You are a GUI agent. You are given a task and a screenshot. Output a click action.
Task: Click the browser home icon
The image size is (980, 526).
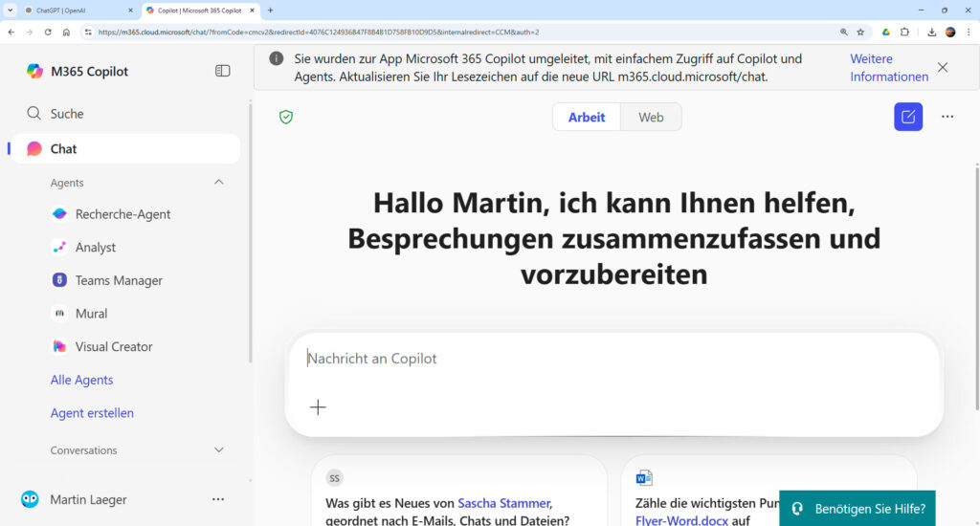(x=66, y=32)
